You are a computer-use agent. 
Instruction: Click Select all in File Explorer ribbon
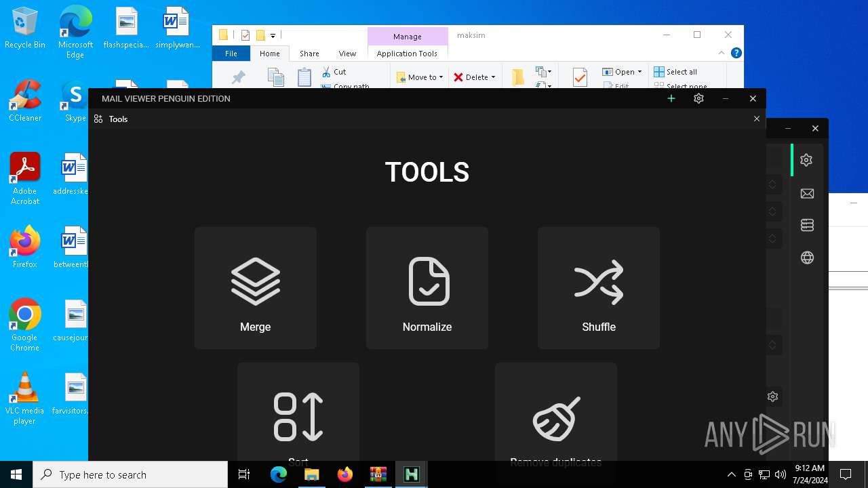675,72
